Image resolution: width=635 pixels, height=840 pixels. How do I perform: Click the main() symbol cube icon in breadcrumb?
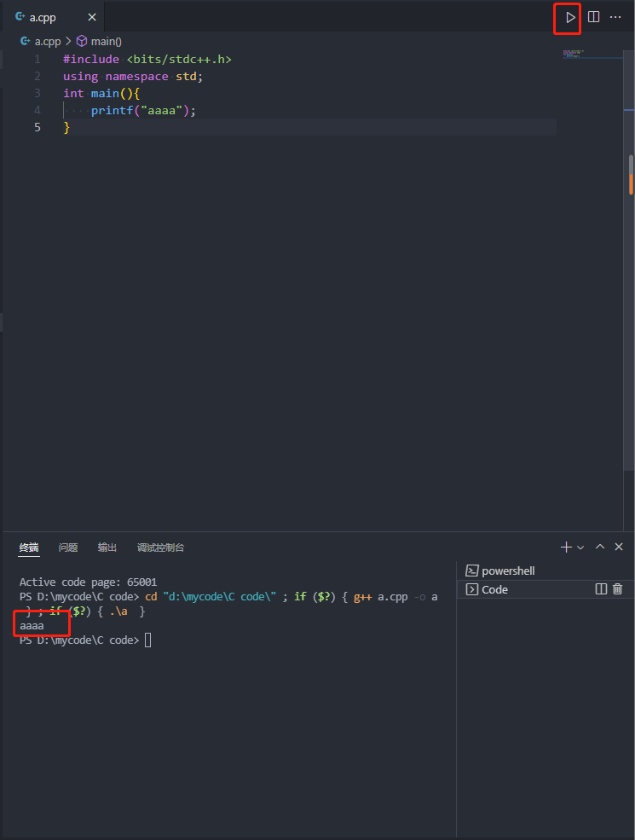click(x=82, y=41)
